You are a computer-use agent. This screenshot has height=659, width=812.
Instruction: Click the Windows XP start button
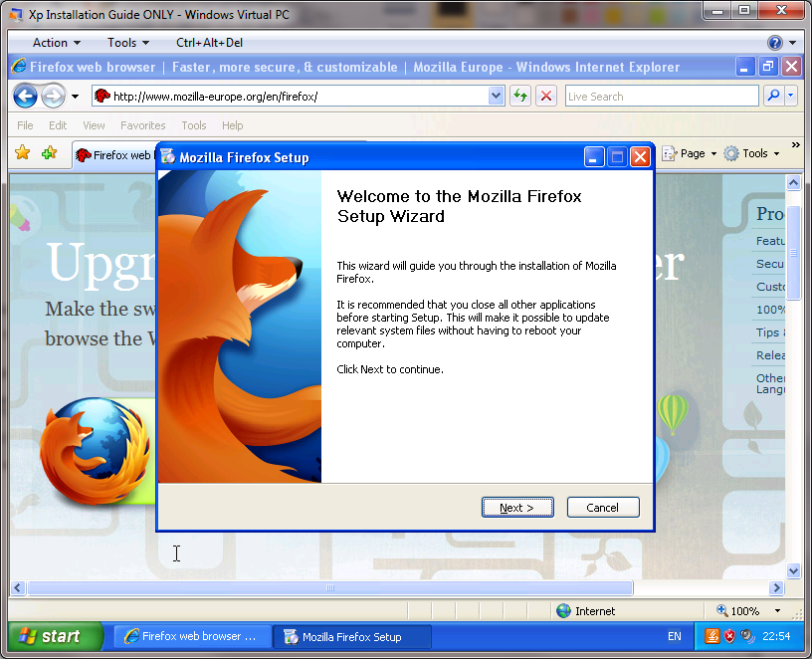coord(56,636)
